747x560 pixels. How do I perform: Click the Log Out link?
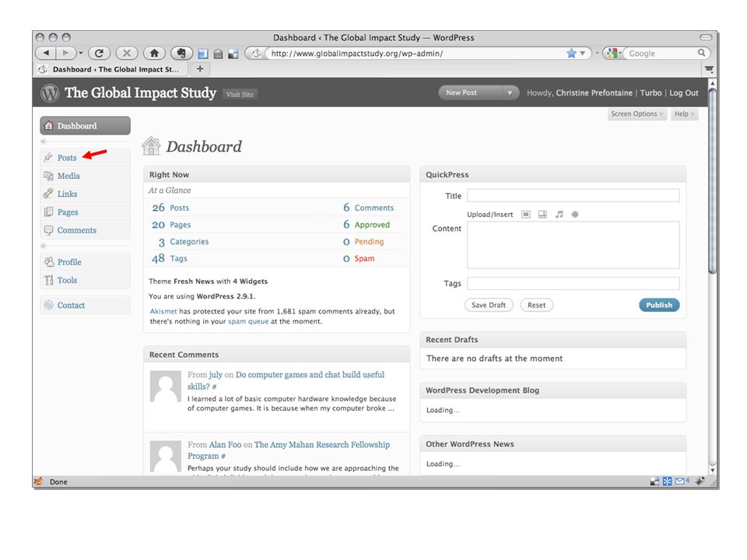click(x=684, y=93)
